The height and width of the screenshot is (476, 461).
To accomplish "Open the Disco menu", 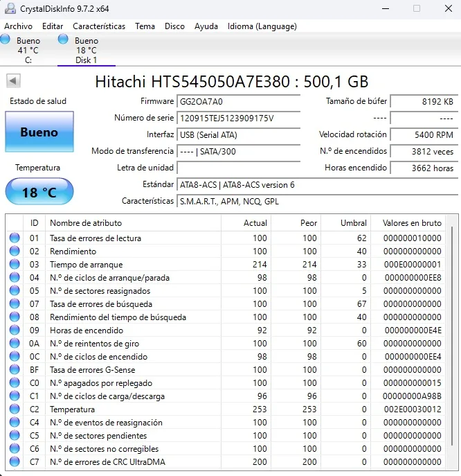I will [174, 26].
